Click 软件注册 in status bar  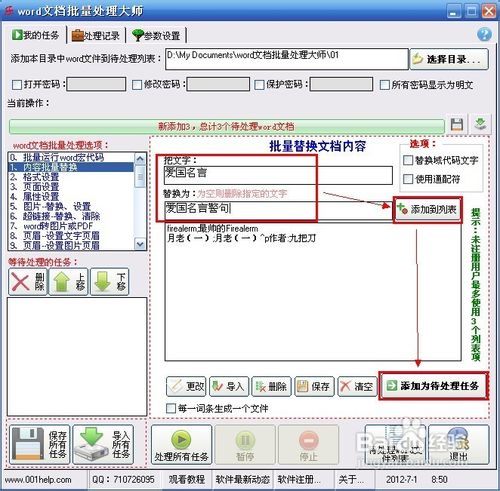click(299, 480)
